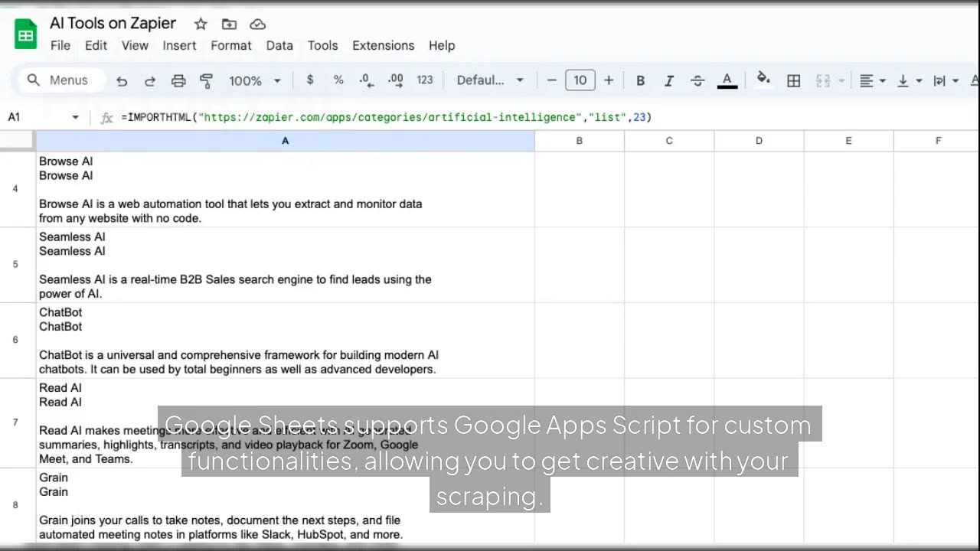Open the fill color picker

763,80
